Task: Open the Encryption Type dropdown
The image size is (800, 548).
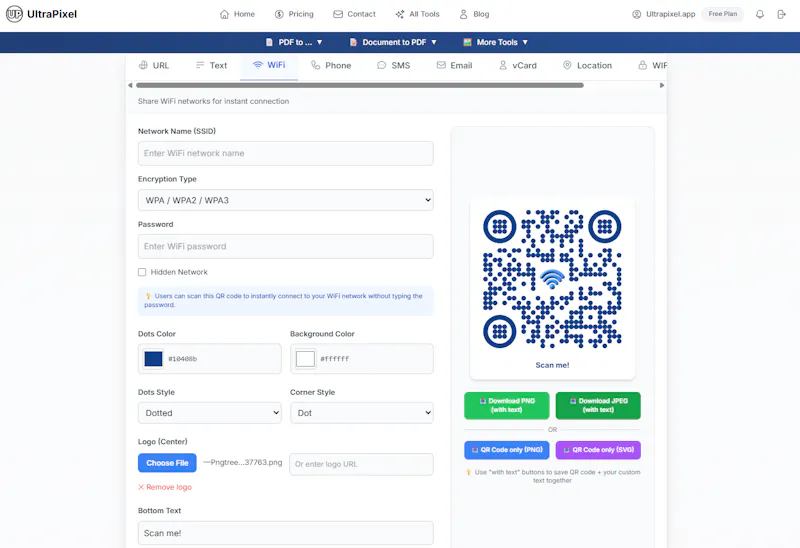Action: 286,200
